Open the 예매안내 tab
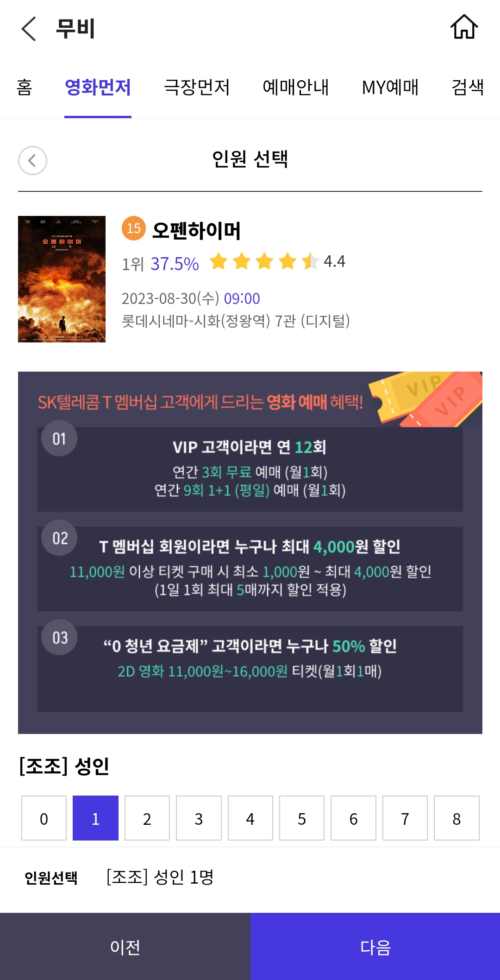The width and height of the screenshot is (500, 980). tap(296, 87)
